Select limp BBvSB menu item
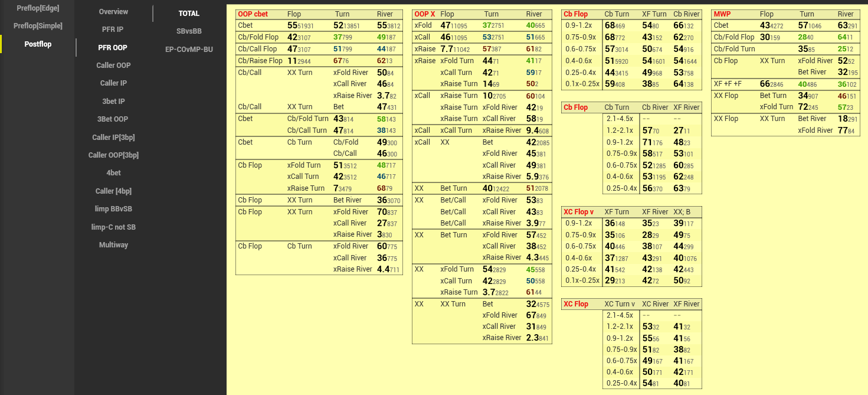This screenshot has width=868, height=395. tap(113, 209)
